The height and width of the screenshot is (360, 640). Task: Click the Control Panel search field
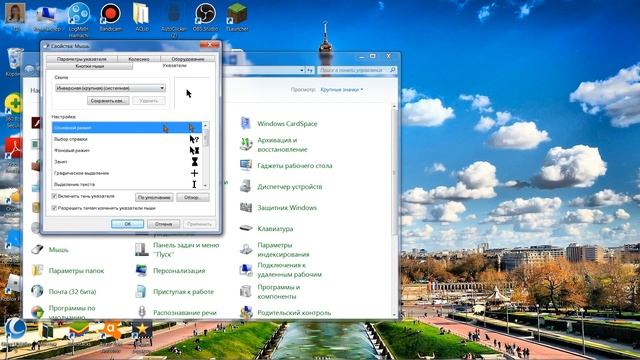(x=357, y=70)
